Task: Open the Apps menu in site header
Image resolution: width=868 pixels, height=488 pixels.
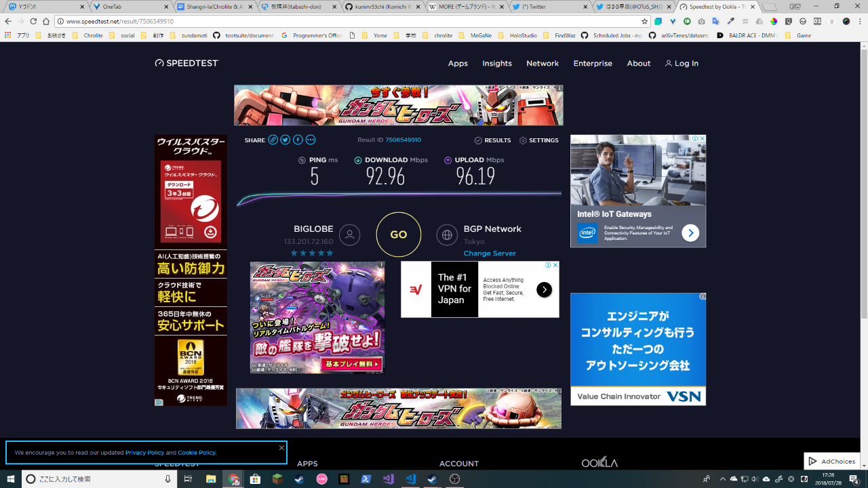Action: 458,63
